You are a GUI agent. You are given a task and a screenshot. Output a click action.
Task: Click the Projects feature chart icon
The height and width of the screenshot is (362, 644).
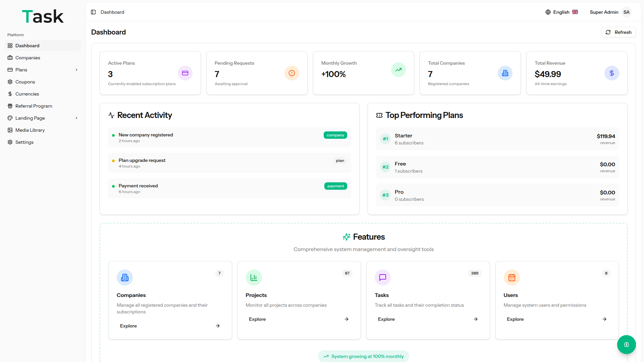[x=254, y=278]
